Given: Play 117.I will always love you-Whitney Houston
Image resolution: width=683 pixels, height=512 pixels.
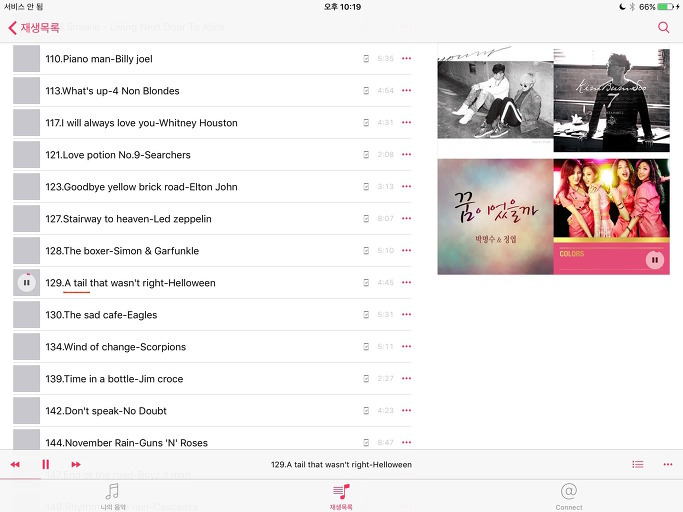Looking at the screenshot, I should [x=142, y=123].
